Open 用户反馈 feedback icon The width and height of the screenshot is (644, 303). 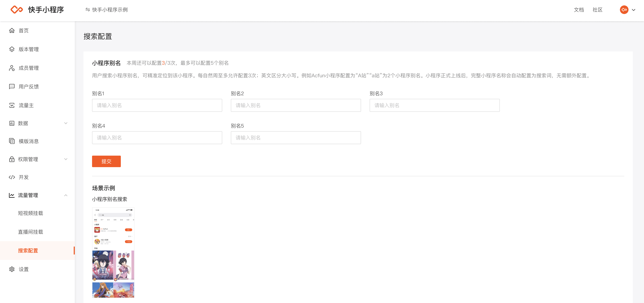coord(12,86)
